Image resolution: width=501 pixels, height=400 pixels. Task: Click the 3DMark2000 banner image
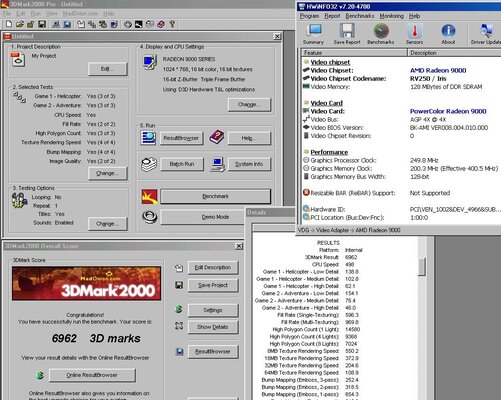(86, 283)
